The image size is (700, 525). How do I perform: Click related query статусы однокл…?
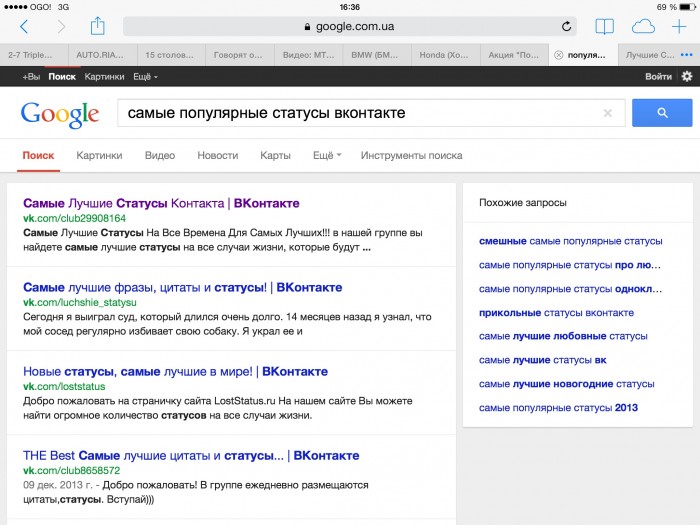coord(570,289)
